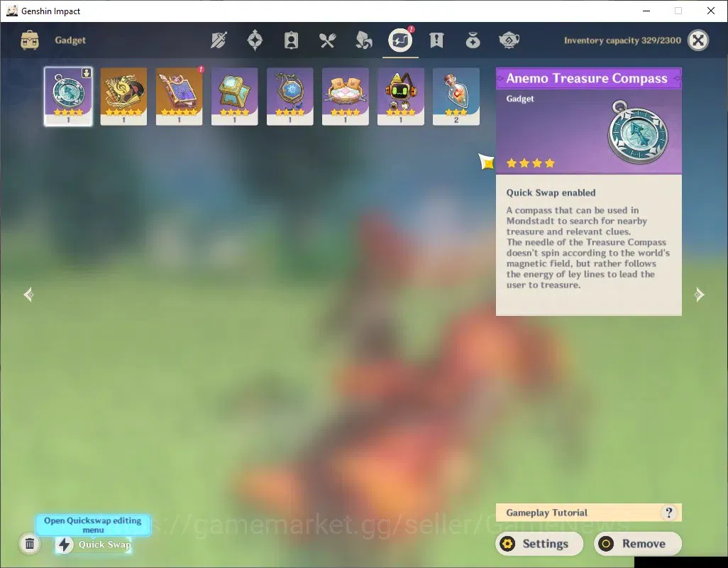Screen dimensions: 728x568
Task: Click the question mark help icon
Action: tap(668, 513)
